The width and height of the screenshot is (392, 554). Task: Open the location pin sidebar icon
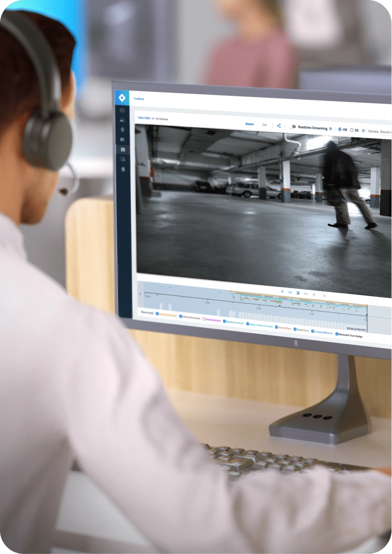[122, 130]
